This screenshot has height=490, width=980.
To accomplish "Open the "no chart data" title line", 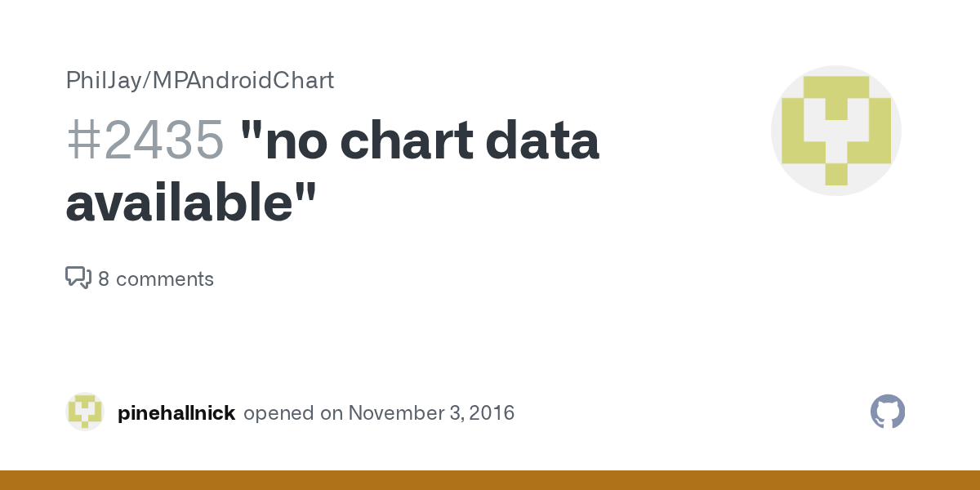I will [x=420, y=139].
